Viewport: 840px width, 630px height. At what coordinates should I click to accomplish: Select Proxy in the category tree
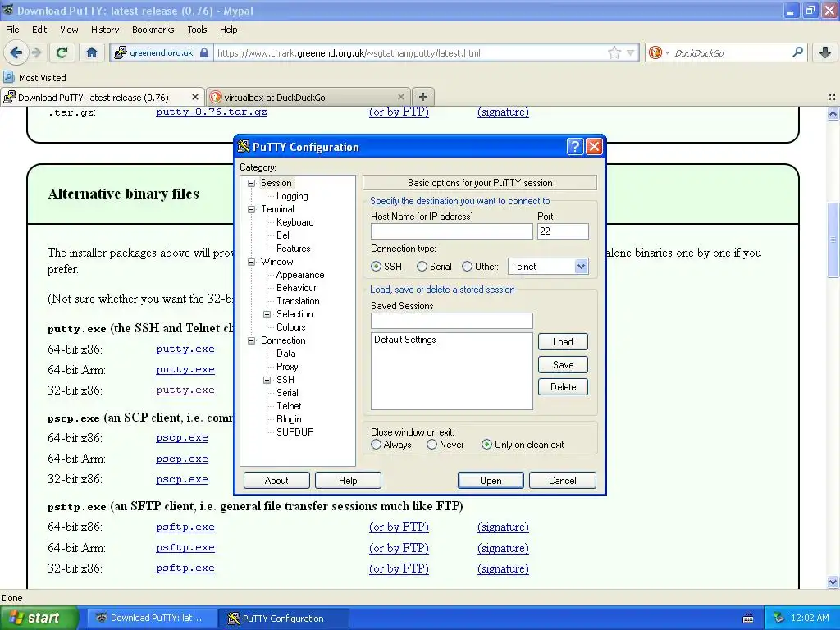[287, 367]
